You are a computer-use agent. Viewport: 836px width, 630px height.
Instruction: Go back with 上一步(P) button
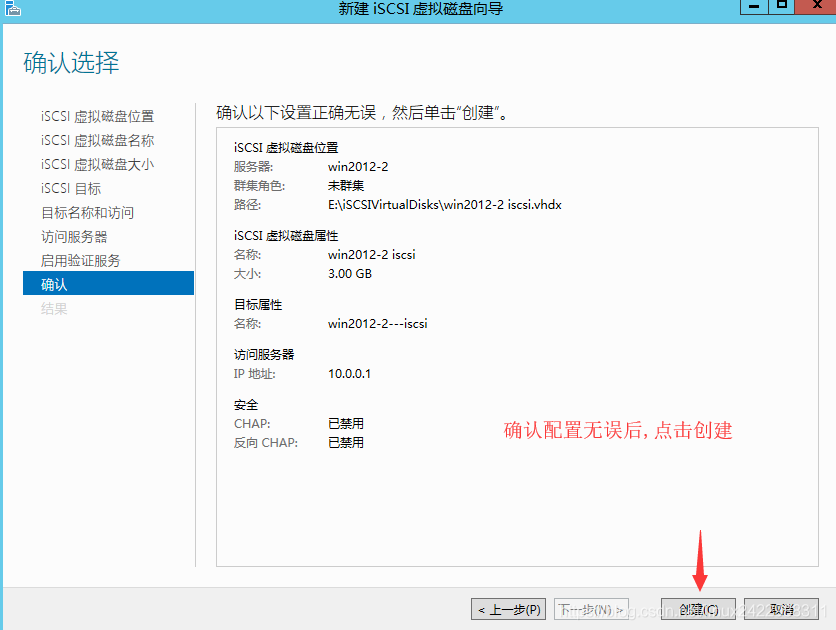[x=508, y=609]
